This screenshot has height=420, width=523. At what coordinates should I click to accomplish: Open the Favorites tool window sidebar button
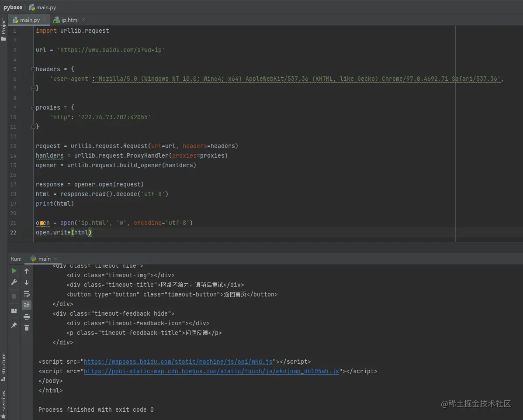[3, 405]
